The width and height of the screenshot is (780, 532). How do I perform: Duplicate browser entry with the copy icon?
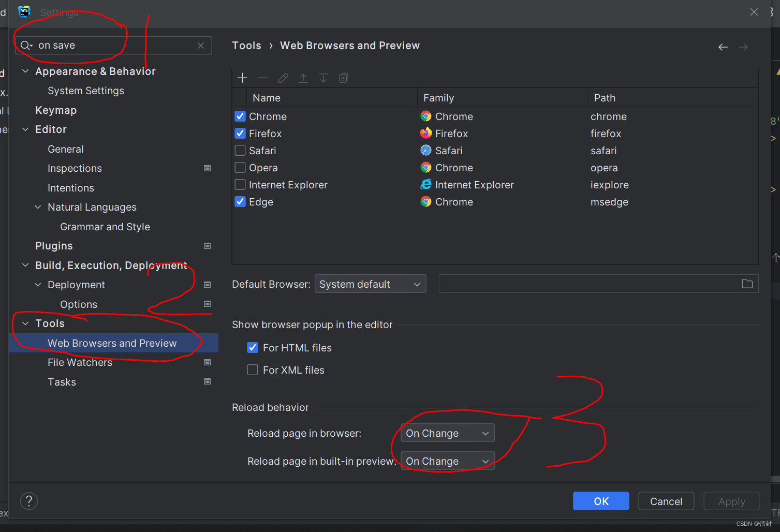[343, 78]
